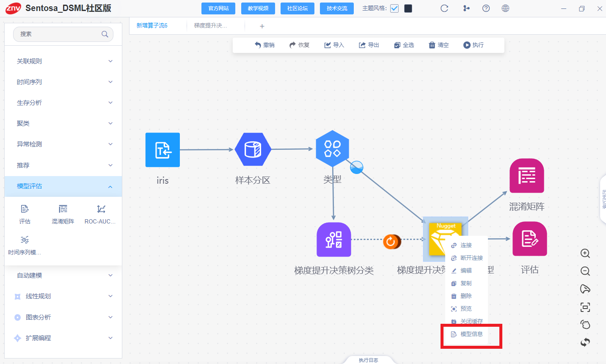This screenshot has width=606, height=364.
Task: Fit canvas to screen icon
Action: (x=585, y=307)
